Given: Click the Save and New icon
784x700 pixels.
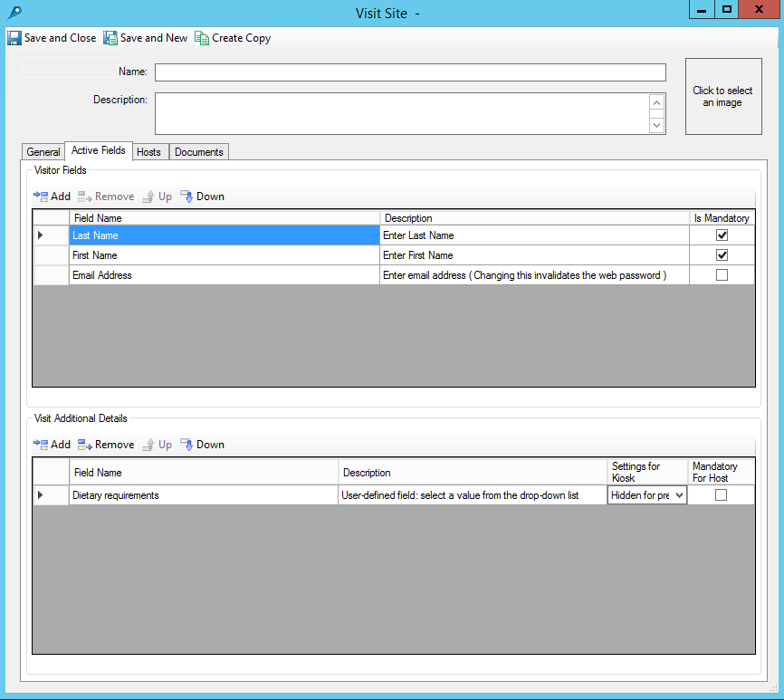Looking at the screenshot, I should [110, 38].
